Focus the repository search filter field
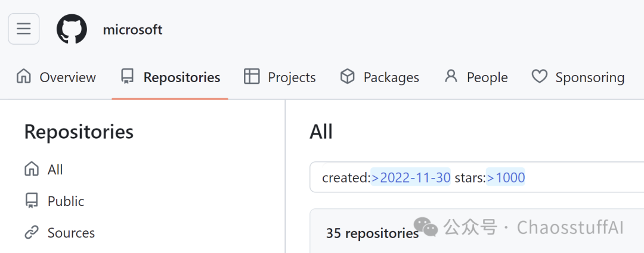 (476, 177)
